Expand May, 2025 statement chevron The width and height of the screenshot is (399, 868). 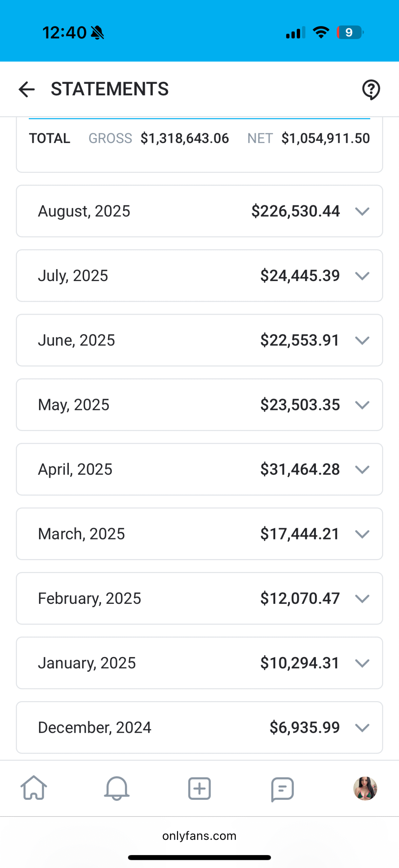(362, 405)
